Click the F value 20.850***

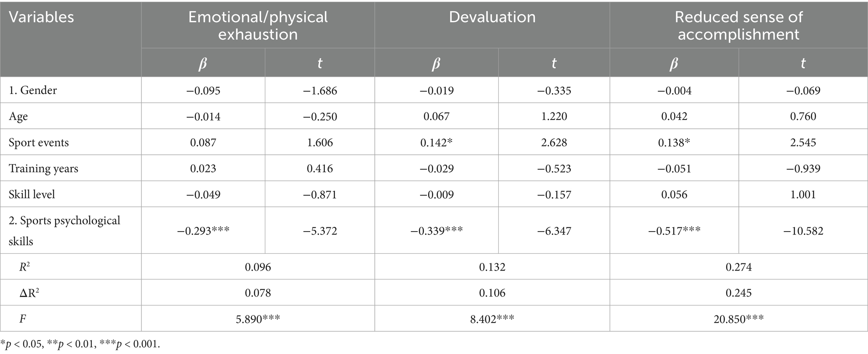(x=738, y=319)
